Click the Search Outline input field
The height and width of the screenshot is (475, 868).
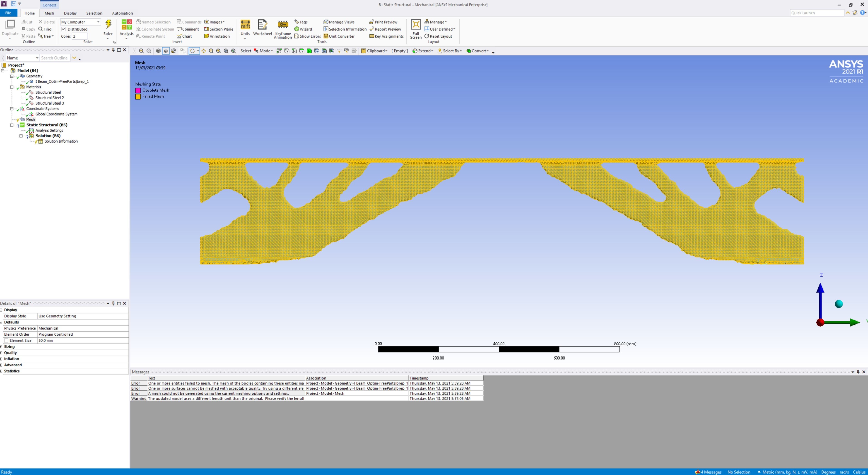point(55,58)
